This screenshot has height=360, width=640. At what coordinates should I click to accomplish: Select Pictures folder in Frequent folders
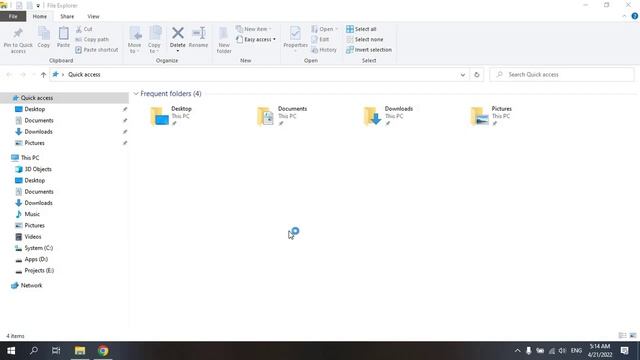pyautogui.click(x=491, y=116)
